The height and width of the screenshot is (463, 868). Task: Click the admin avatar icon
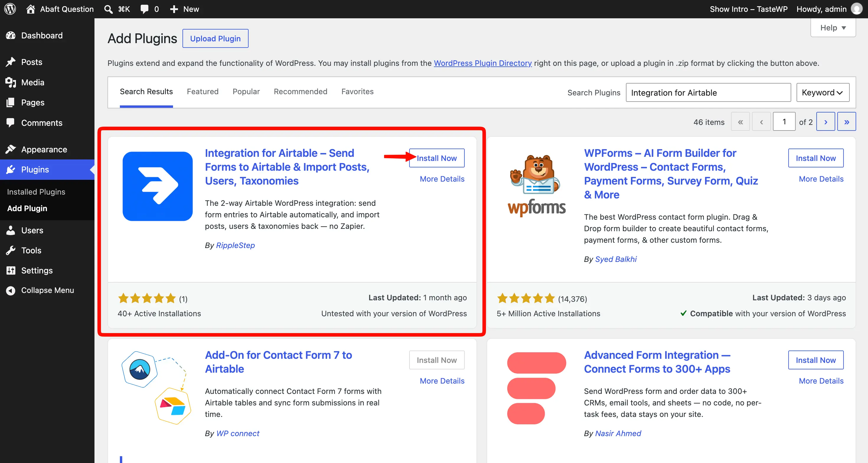click(x=857, y=9)
